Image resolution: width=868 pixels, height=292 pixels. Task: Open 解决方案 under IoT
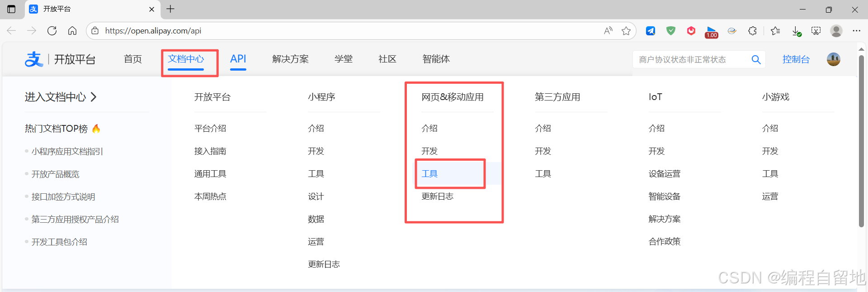[665, 219]
